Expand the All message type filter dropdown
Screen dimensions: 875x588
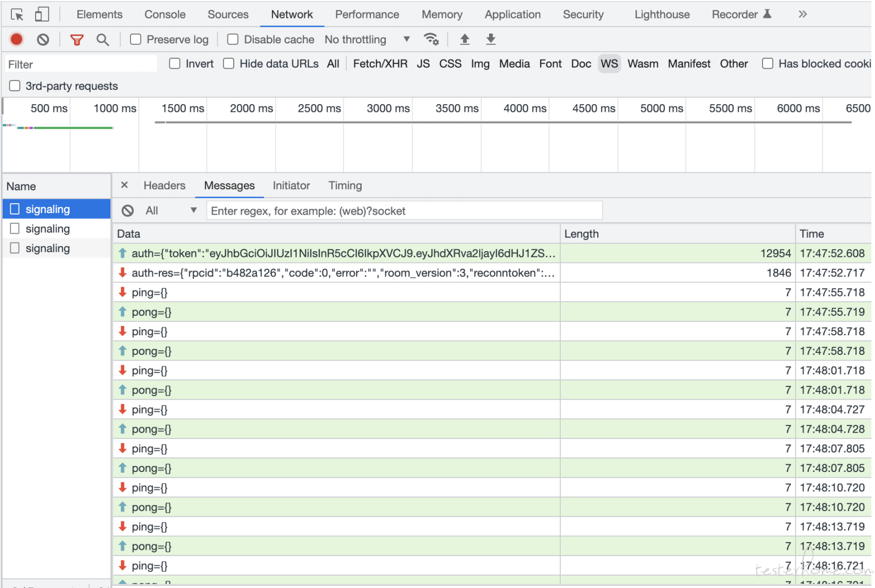pyautogui.click(x=171, y=210)
